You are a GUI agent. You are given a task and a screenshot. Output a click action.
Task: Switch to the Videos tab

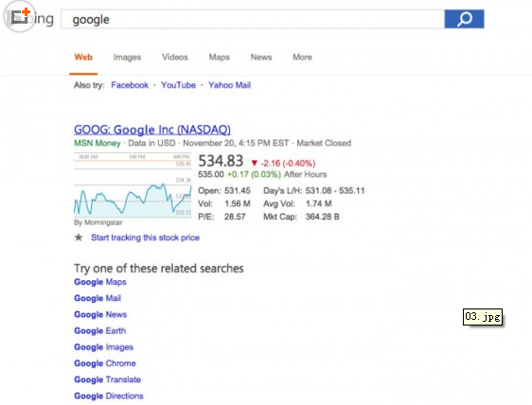[x=175, y=57]
